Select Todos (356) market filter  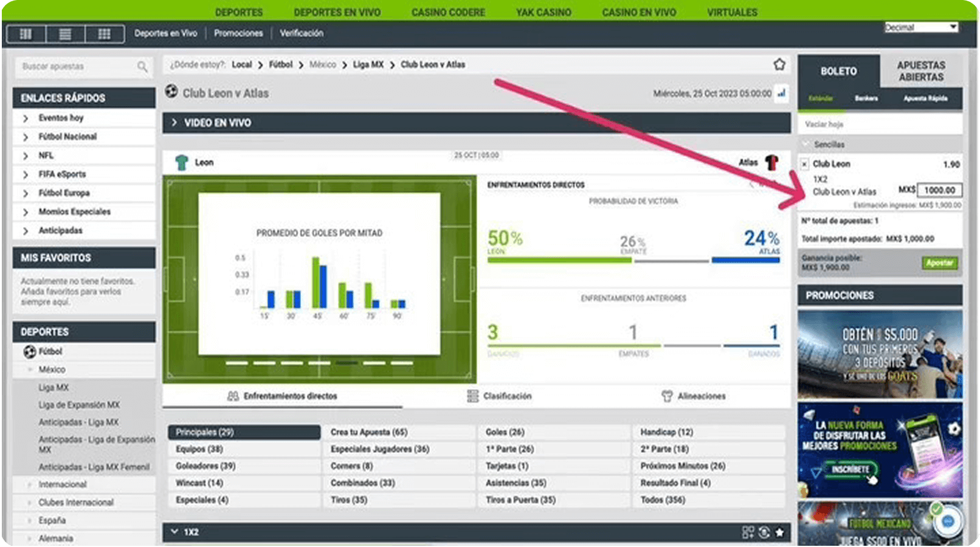click(x=709, y=500)
